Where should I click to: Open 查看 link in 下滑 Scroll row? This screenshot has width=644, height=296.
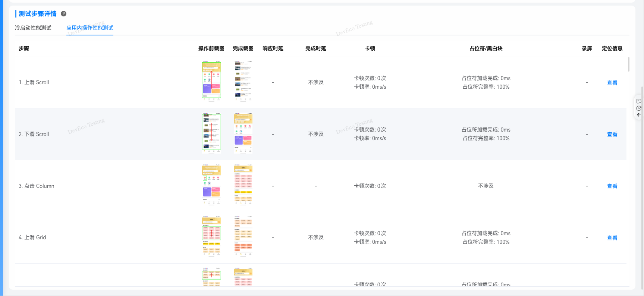tap(612, 134)
